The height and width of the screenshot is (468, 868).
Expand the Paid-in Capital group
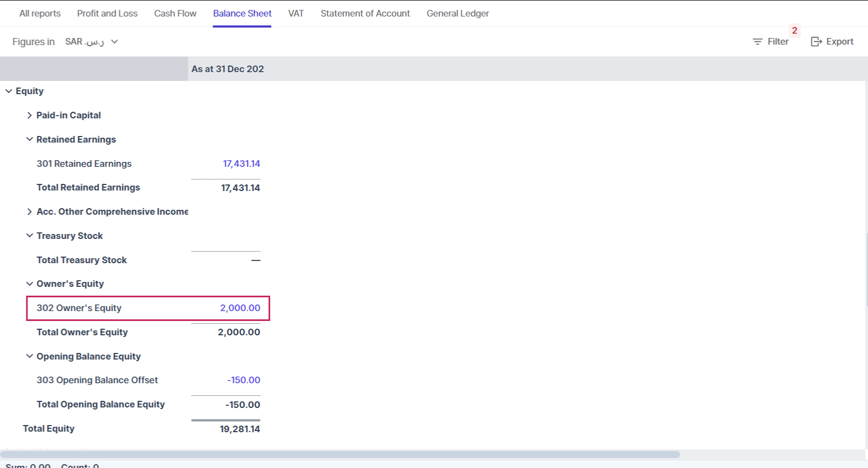29,115
